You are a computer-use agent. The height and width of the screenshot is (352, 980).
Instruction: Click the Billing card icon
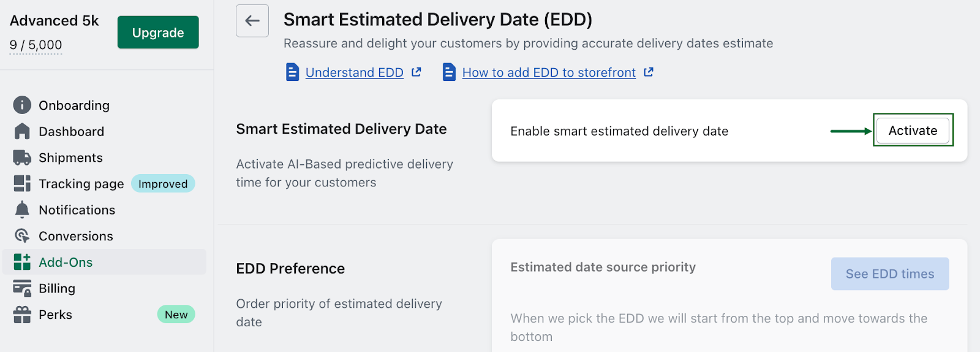coord(22,288)
